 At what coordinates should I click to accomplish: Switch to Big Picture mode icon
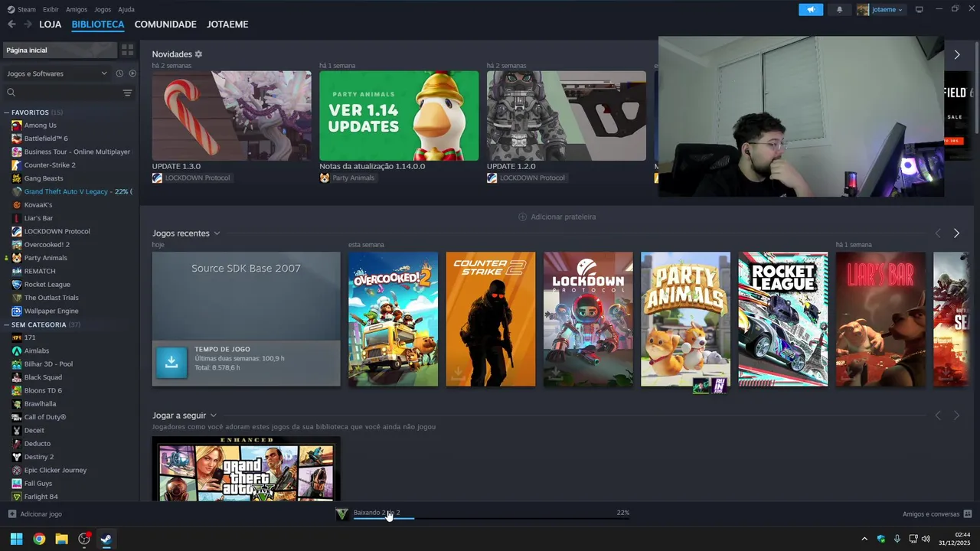[919, 9]
